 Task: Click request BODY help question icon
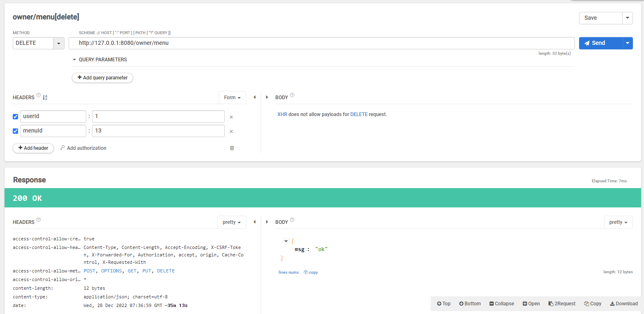click(x=292, y=95)
